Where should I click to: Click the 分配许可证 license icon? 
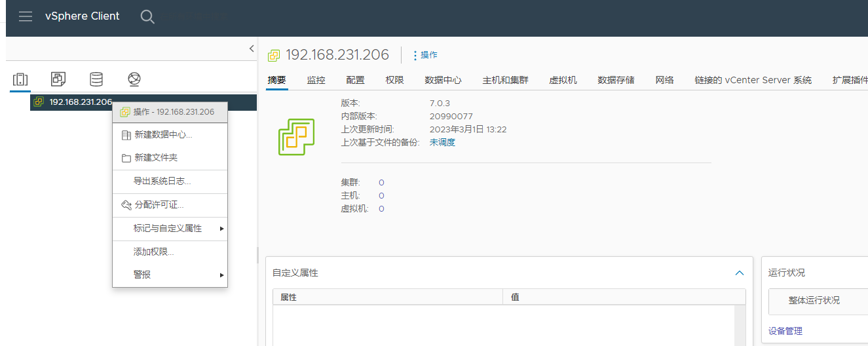pyautogui.click(x=126, y=205)
